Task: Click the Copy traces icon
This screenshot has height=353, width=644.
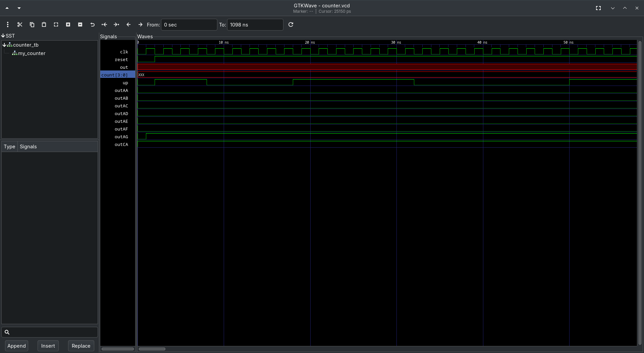Action: [x=32, y=24]
